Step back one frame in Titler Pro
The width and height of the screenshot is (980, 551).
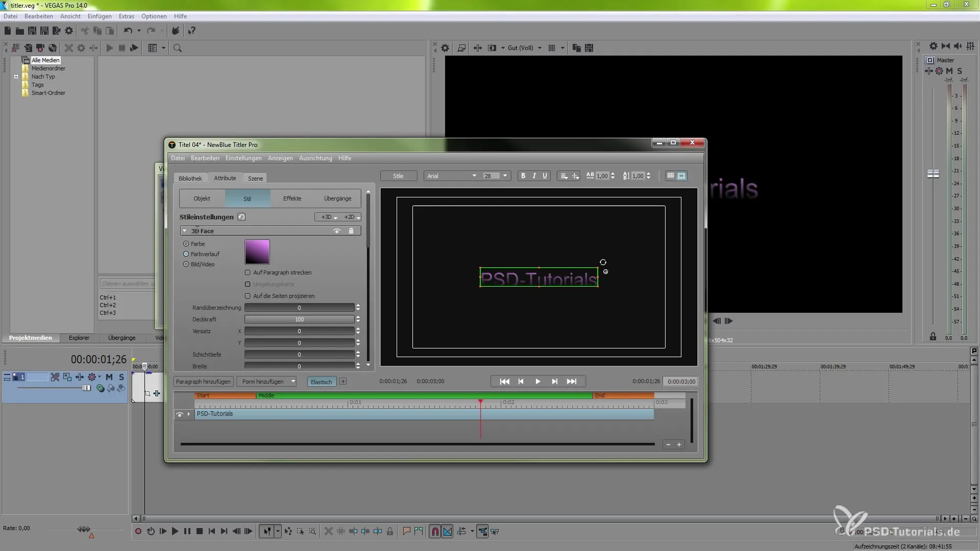(x=521, y=382)
